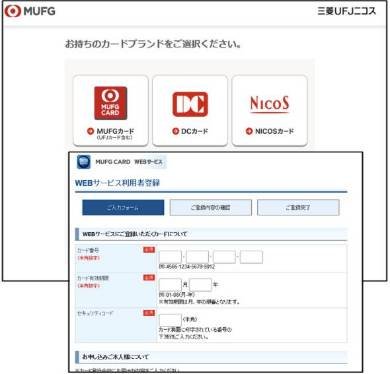Click the red required badge beside カード番号

point(149,250)
